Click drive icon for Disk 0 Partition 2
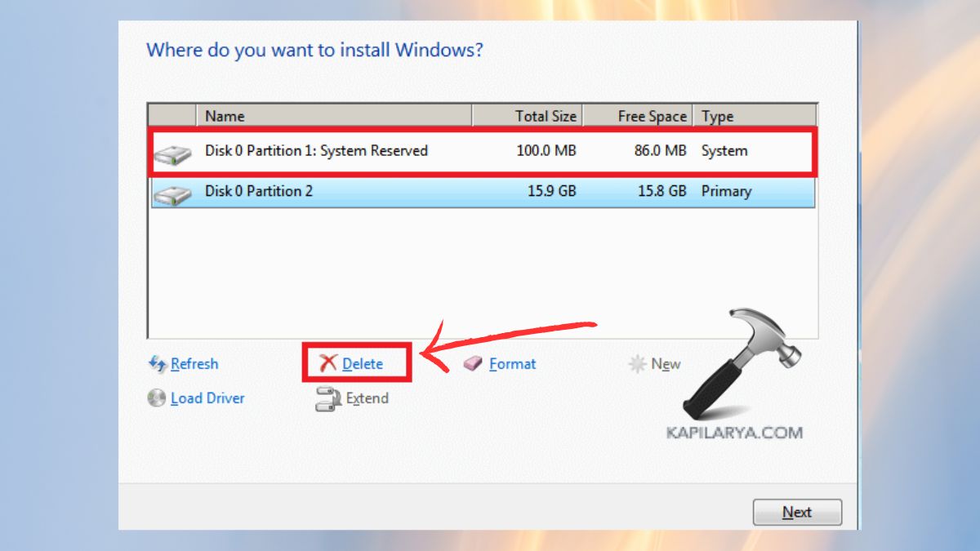The image size is (980, 551). click(x=173, y=193)
